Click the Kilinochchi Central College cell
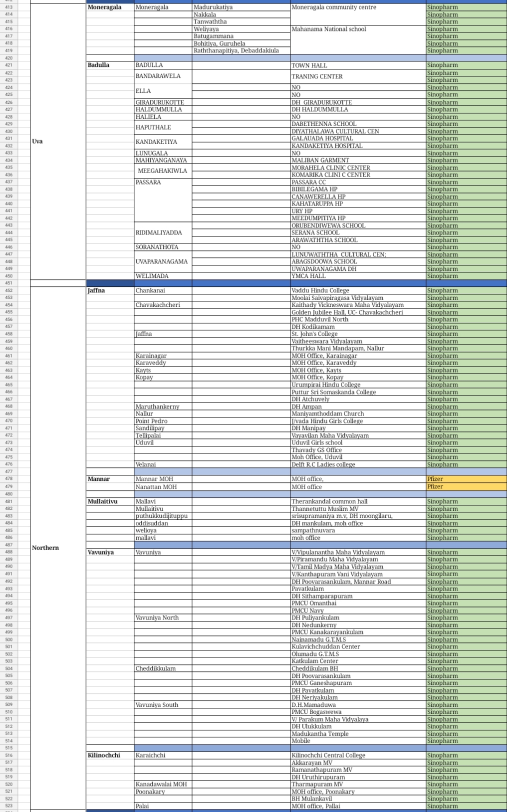The image size is (507, 812). tap(358, 755)
